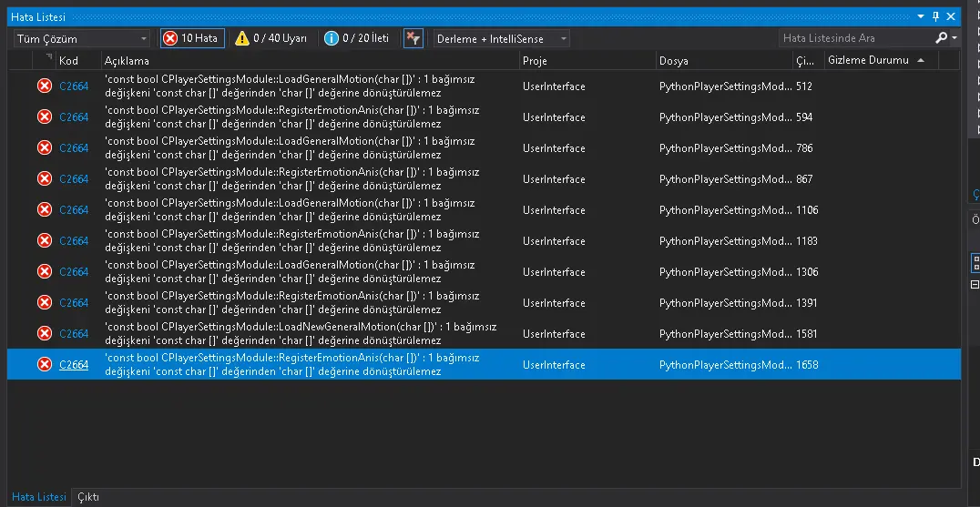Select the Hata Listesi tab
Screen dimensions: 980x507
pyautogui.click(x=38, y=497)
